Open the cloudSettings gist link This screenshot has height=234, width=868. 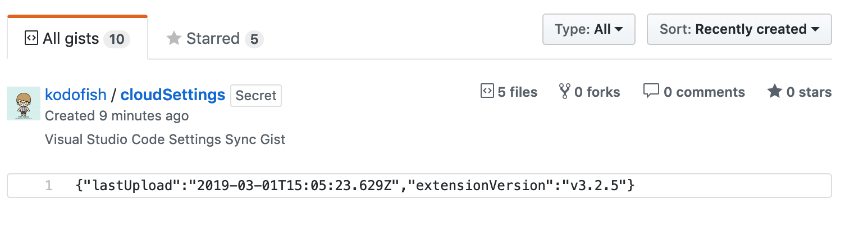tap(173, 95)
